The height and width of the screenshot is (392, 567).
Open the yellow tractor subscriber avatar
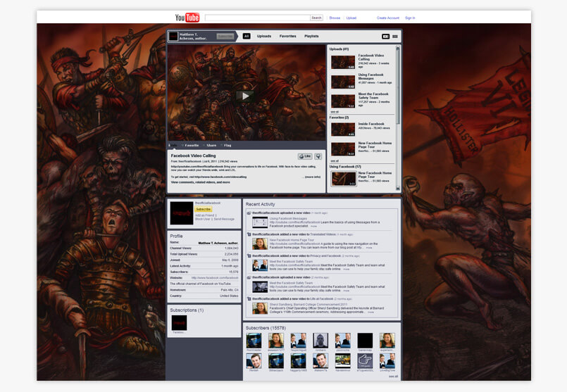[342, 360]
